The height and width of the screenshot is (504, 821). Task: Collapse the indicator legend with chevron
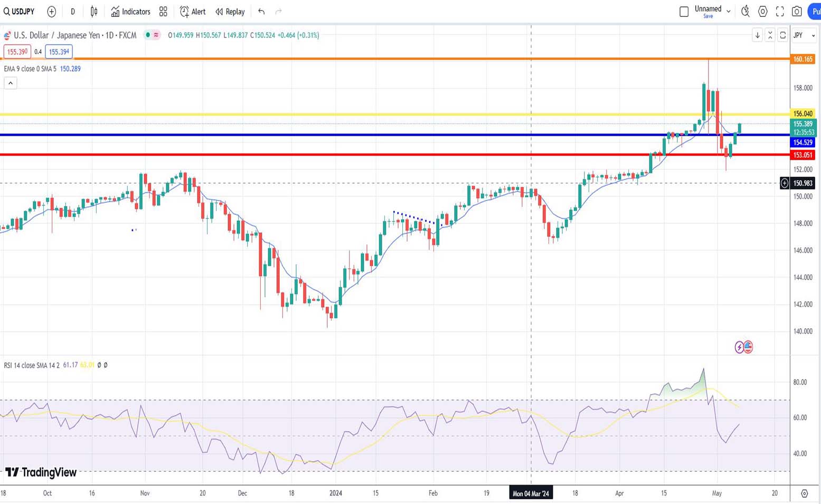(11, 83)
